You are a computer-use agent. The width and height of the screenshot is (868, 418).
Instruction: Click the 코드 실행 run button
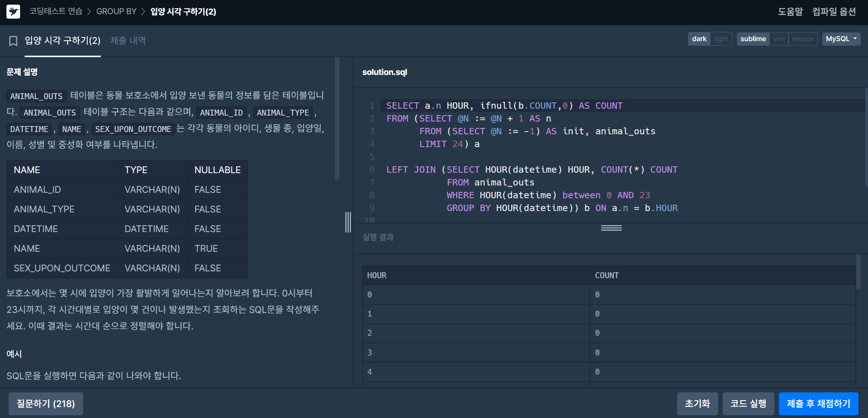tap(748, 404)
